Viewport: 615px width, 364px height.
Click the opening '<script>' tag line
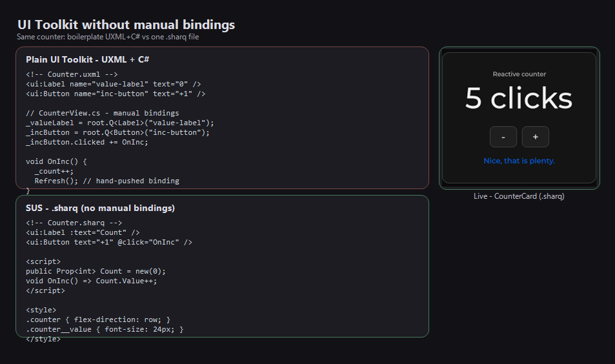(x=43, y=261)
